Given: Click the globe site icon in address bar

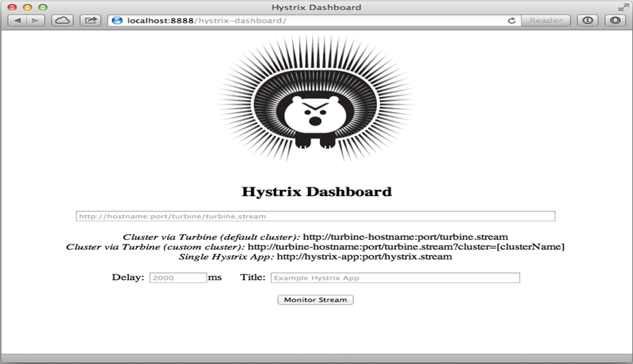Looking at the screenshot, I should pos(117,20).
